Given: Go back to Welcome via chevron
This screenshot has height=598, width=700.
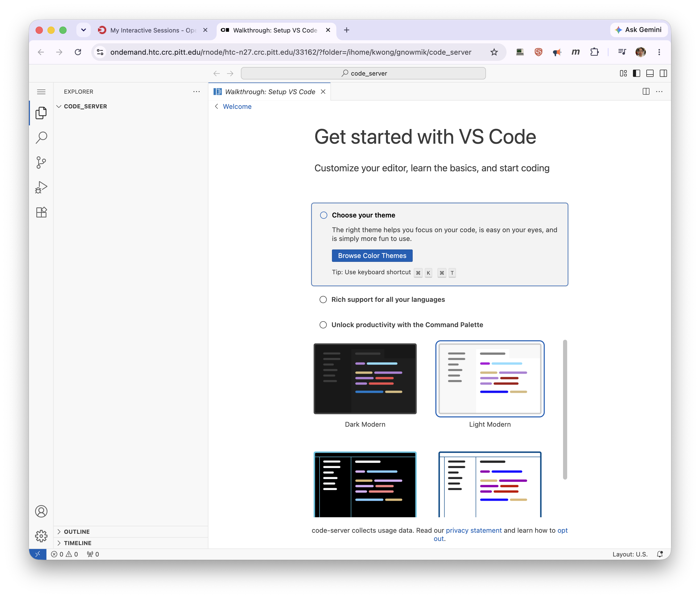Looking at the screenshot, I should coord(217,107).
